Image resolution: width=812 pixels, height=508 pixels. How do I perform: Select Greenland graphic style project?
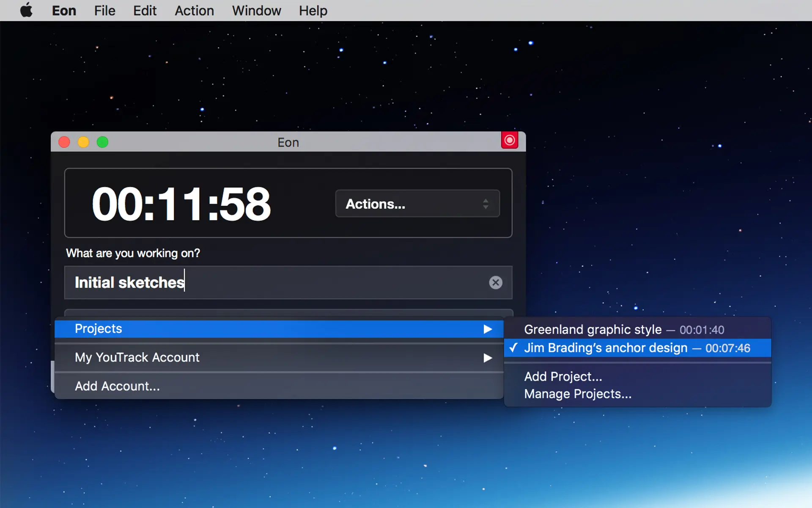[638, 330]
